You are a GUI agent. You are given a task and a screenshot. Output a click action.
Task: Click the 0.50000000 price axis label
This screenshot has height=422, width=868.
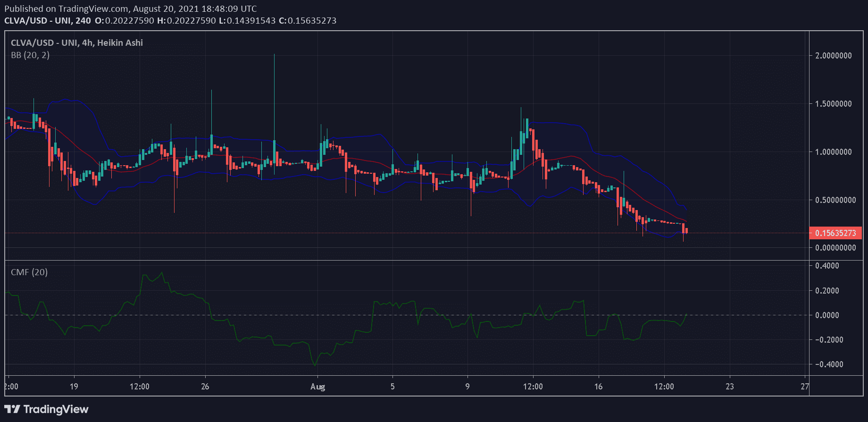click(x=835, y=200)
